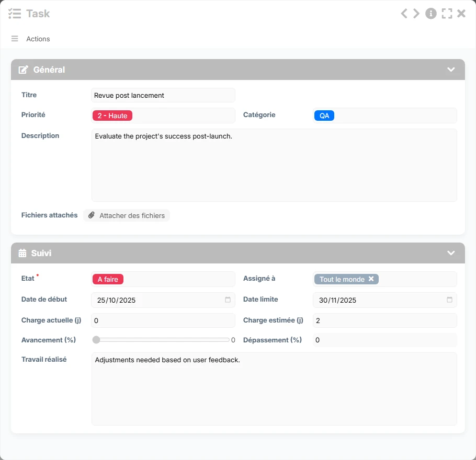
Task: Open the Assigné à dropdown
Action: (384, 279)
